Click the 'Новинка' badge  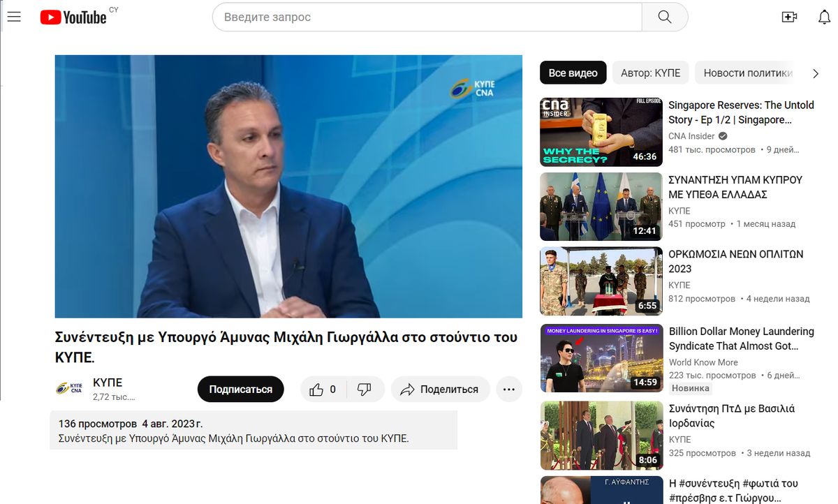pyautogui.click(x=691, y=388)
